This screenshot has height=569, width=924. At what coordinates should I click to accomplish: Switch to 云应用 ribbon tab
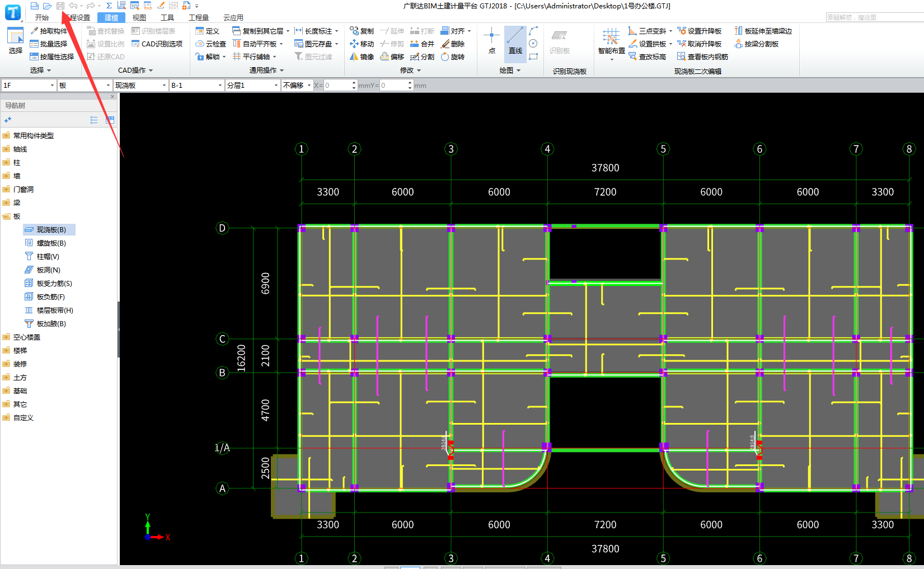(x=233, y=17)
